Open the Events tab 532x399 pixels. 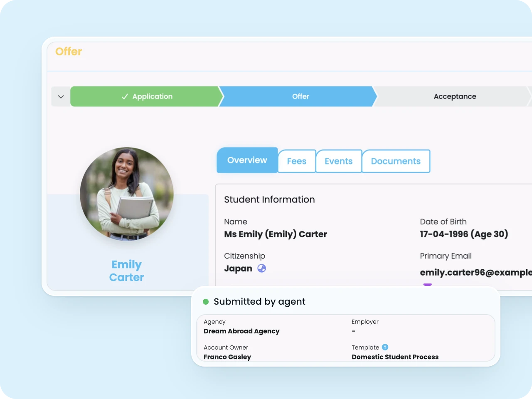coord(339,161)
